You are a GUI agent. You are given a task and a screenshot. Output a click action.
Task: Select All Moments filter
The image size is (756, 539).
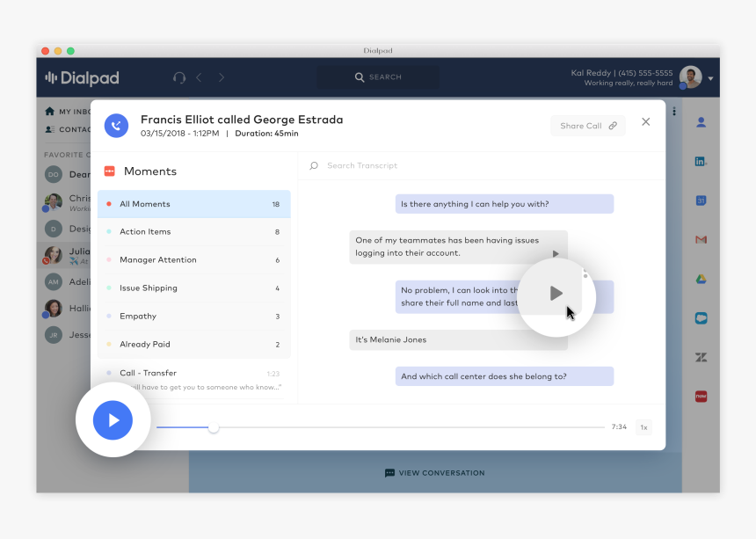pos(193,204)
